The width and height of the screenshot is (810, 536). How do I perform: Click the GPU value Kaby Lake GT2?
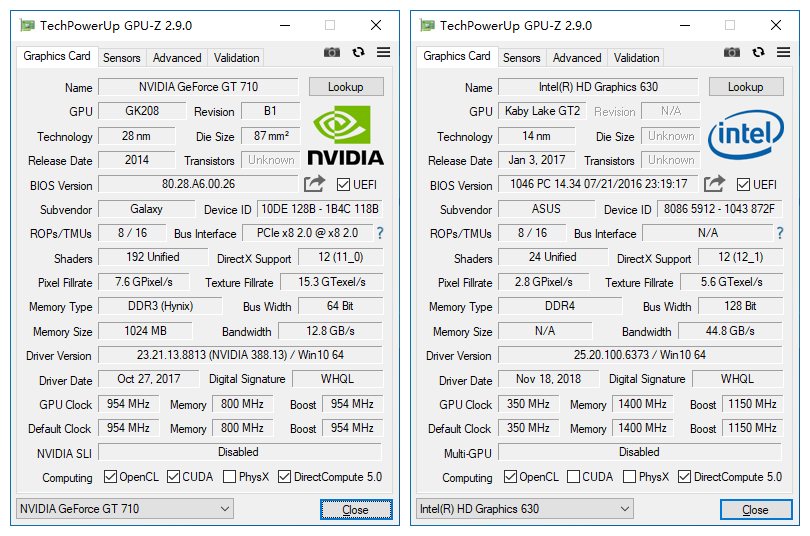click(542, 111)
